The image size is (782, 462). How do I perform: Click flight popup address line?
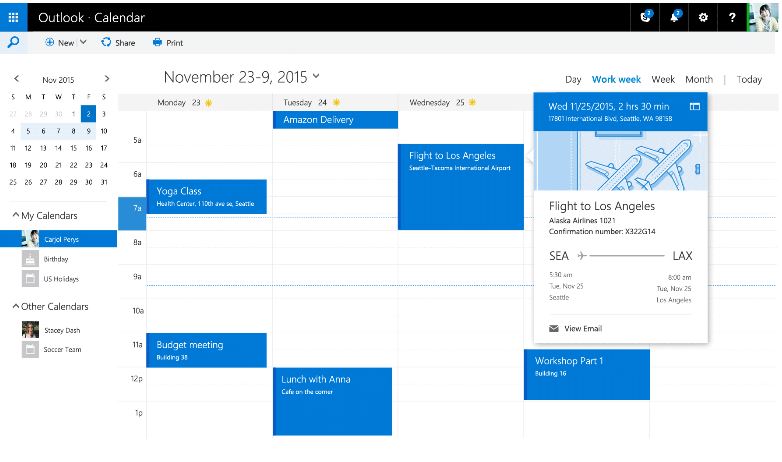610,119
